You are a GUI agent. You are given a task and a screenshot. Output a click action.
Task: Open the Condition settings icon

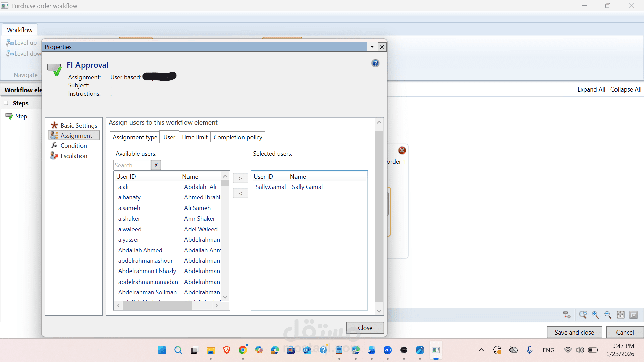pyautogui.click(x=54, y=145)
